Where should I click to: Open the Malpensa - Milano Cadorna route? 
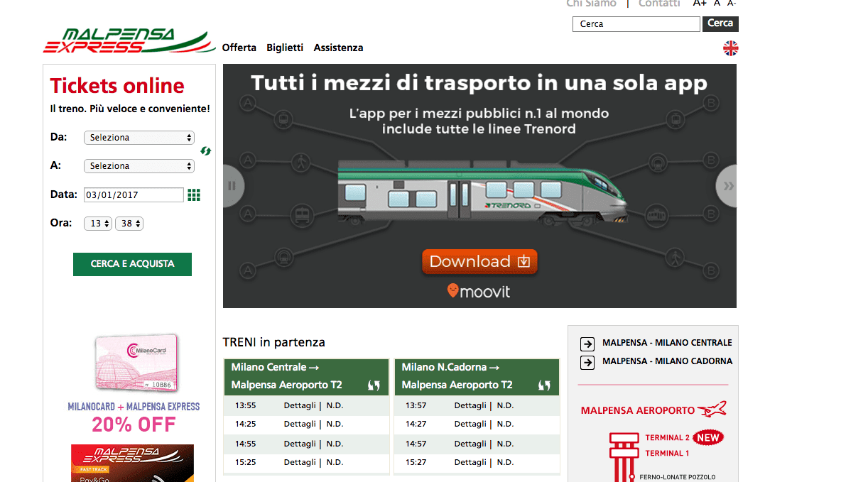[x=667, y=361]
